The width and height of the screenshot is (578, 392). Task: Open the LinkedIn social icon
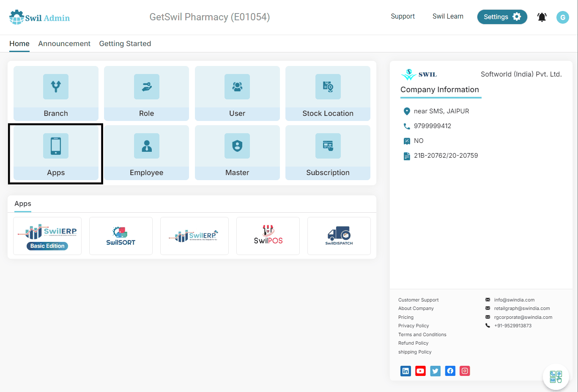point(405,371)
